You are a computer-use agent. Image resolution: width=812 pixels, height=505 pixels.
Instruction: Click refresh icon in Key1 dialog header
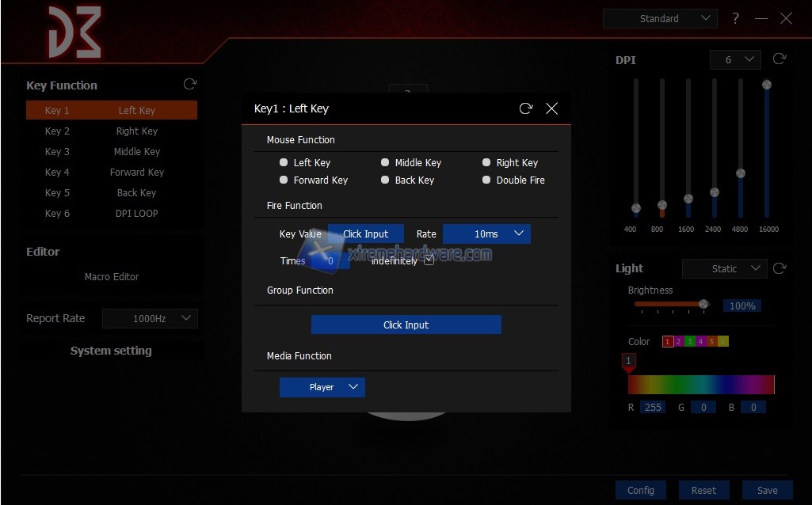click(x=526, y=108)
